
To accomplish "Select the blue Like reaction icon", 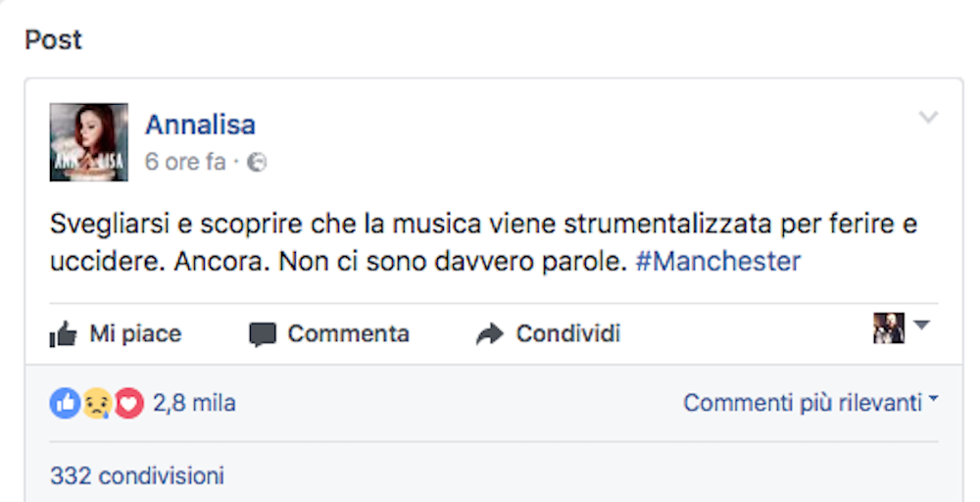I will click(65, 403).
